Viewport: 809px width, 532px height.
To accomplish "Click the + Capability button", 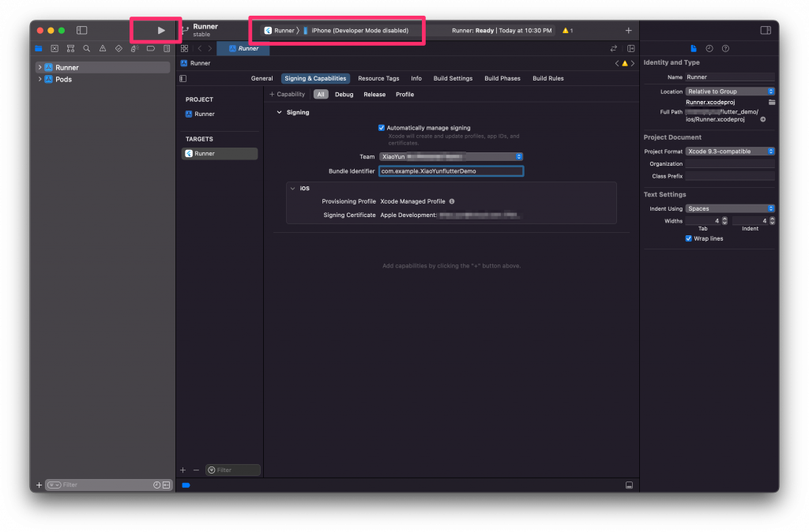I will (x=288, y=95).
